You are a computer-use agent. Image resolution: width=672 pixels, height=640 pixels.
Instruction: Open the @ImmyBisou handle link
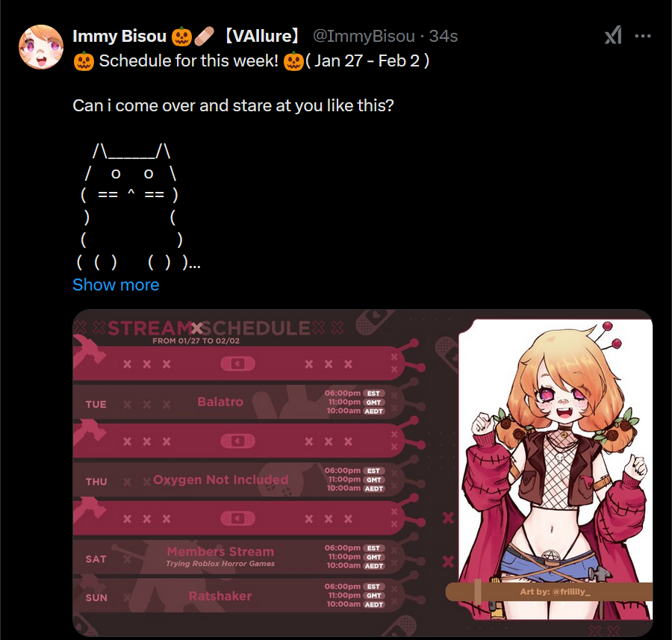(364, 36)
